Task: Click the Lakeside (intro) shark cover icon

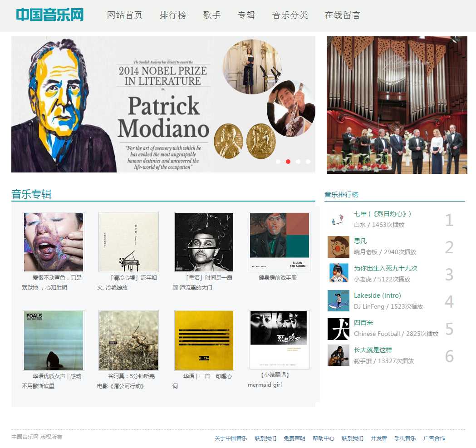Action: pyautogui.click(x=338, y=300)
